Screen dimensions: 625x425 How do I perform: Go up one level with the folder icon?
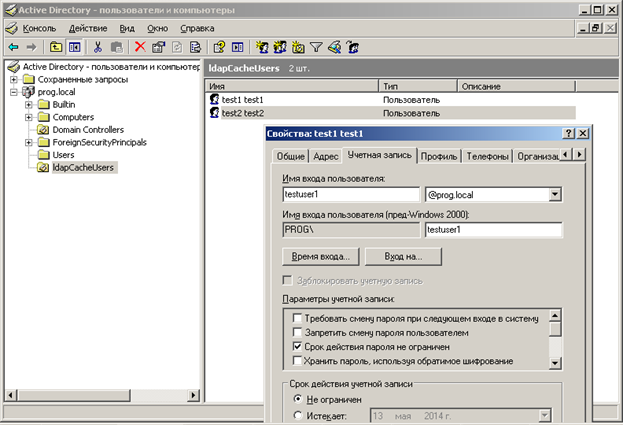[x=56, y=47]
